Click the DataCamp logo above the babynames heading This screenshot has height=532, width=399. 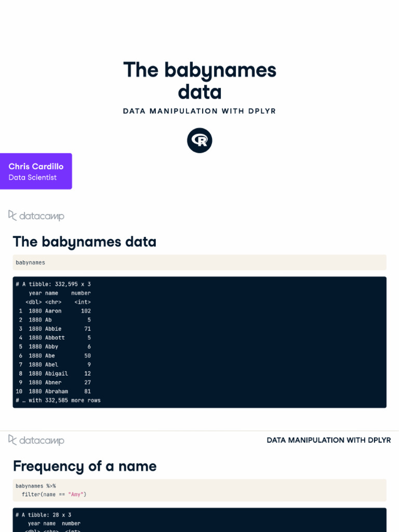coord(36,216)
